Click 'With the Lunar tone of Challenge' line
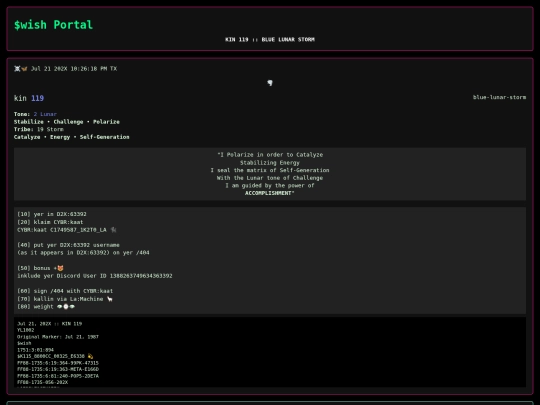Viewport: 540px width, 405px height. click(270, 178)
